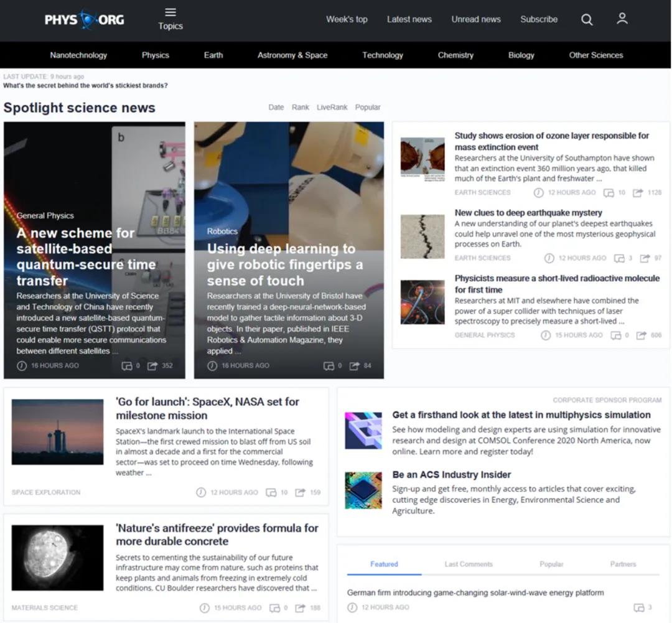Sort spotlight news by LiveRank
Image resolution: width=672 pixels, height=623 pixels.
coord(332,107)
